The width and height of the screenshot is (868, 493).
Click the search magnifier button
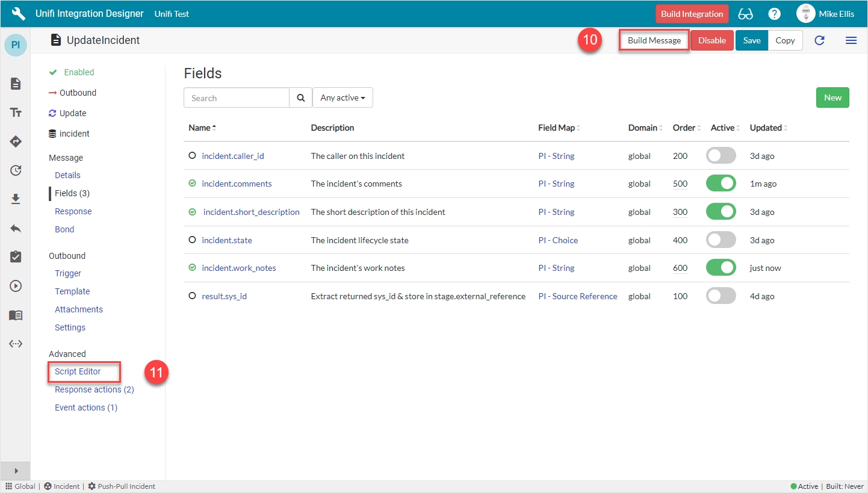(301, 98)
